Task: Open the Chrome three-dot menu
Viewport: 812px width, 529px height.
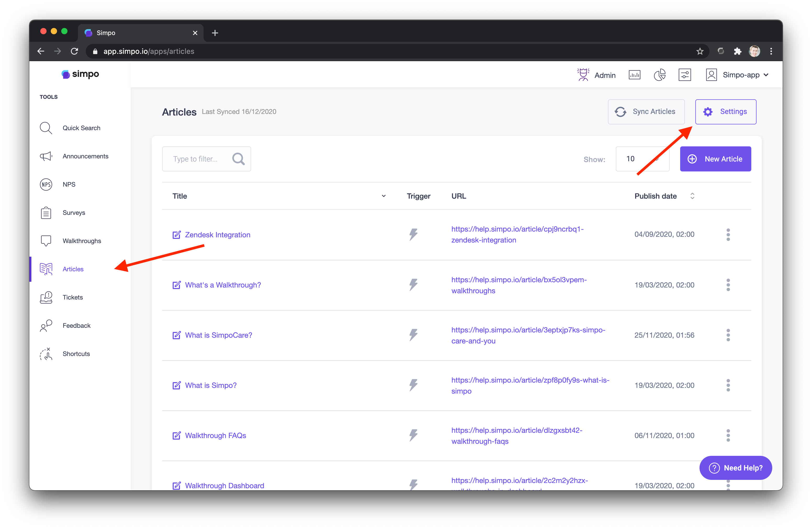Action: (771, 51)
